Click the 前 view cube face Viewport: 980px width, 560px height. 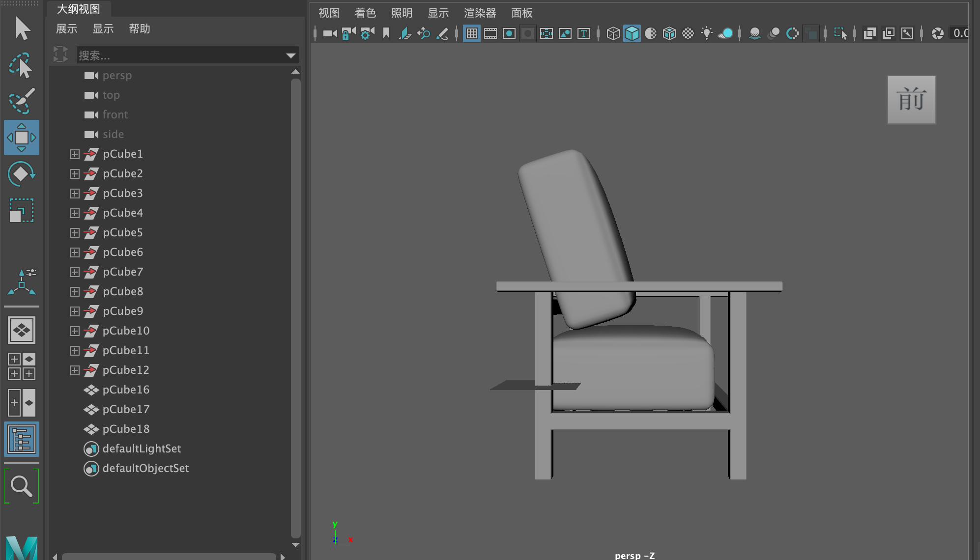(x=911, y=100)
